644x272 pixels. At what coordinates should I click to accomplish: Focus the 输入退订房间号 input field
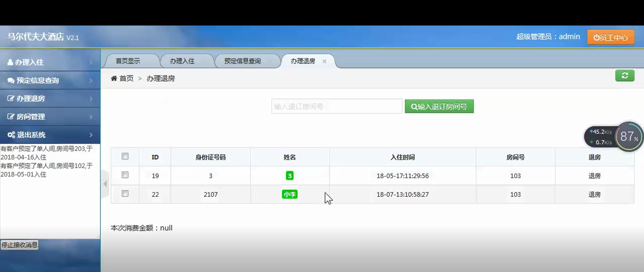pyautogui.click(x=336, y=106)
